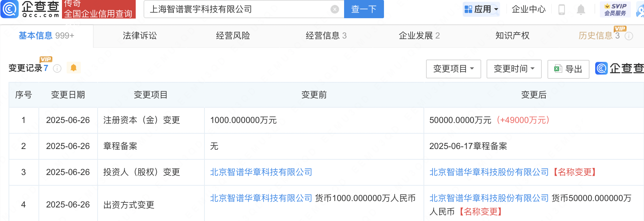The image size is (644, 221).
Task: Switch to the 企业发展 tab
Action: [419, 36]
